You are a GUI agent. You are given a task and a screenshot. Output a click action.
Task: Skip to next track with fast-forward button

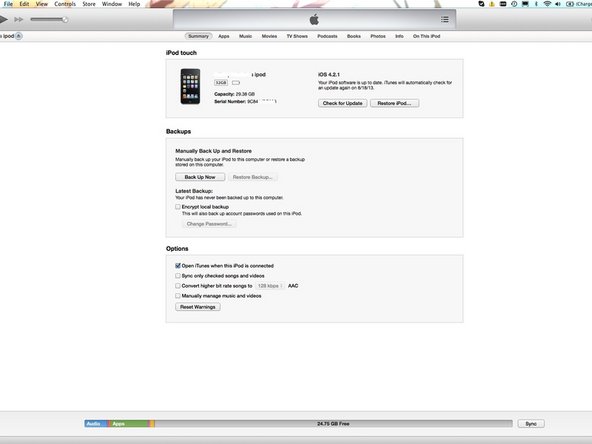(x=18, y=19)
